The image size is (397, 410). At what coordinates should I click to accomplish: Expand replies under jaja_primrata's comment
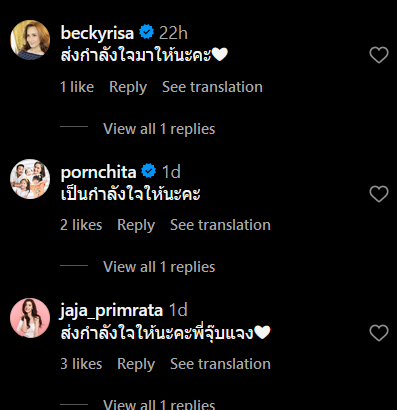pyautogui.click(x=159, y=405)
